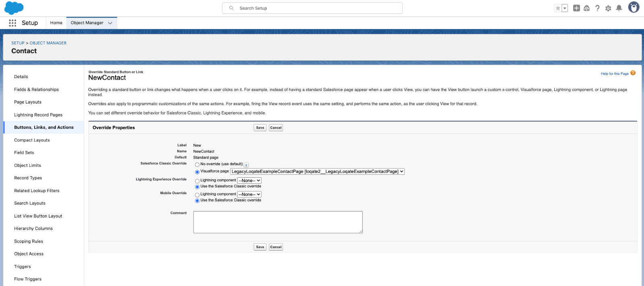
Task: Open Hierarchy Columns in the sidebar
Action: coord(33,228)
